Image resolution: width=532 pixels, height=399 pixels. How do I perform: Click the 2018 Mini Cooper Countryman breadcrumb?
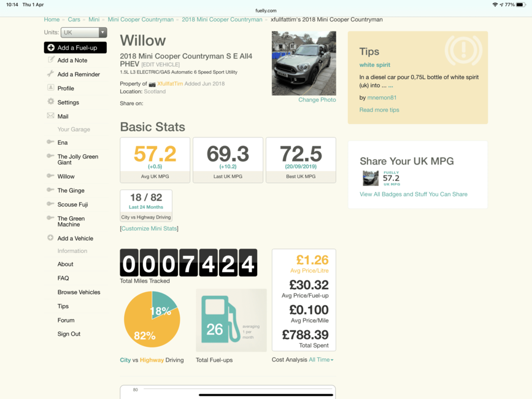tap(222, 20)
